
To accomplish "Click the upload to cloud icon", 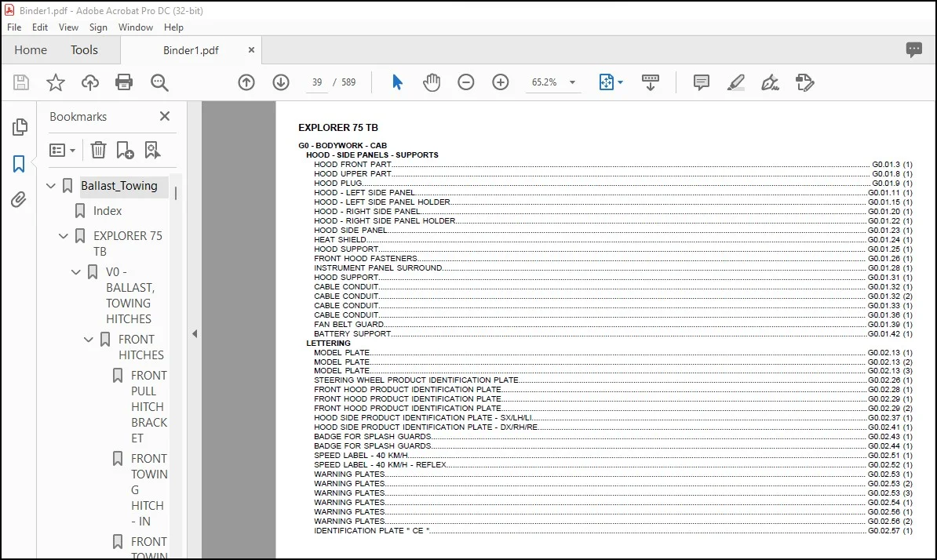I will point(90,82).
